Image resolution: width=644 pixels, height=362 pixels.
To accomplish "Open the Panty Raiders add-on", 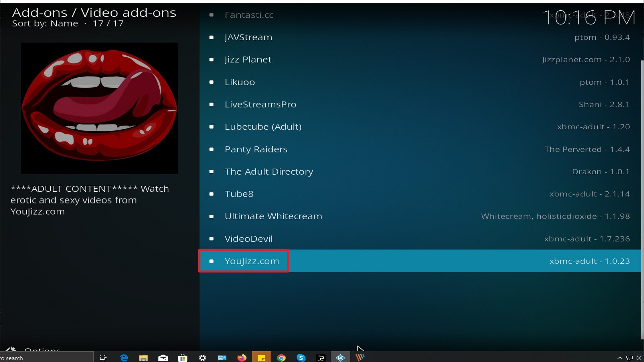I will click(420, 149).
